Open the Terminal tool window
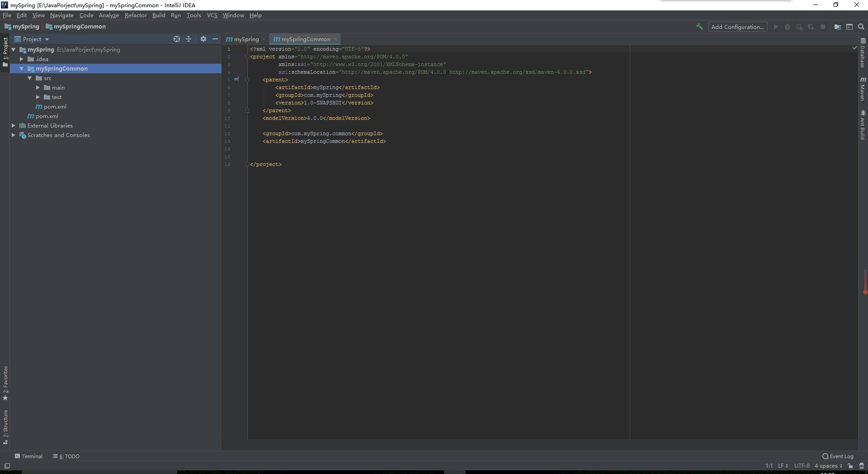 click(x=28, y=456)
